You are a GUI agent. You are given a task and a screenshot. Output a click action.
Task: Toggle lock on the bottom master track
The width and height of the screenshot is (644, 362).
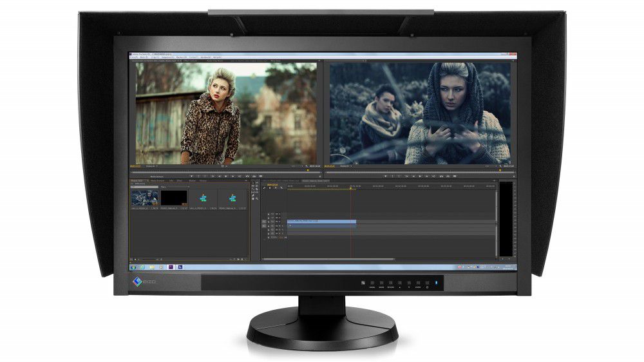click(269, 238)
